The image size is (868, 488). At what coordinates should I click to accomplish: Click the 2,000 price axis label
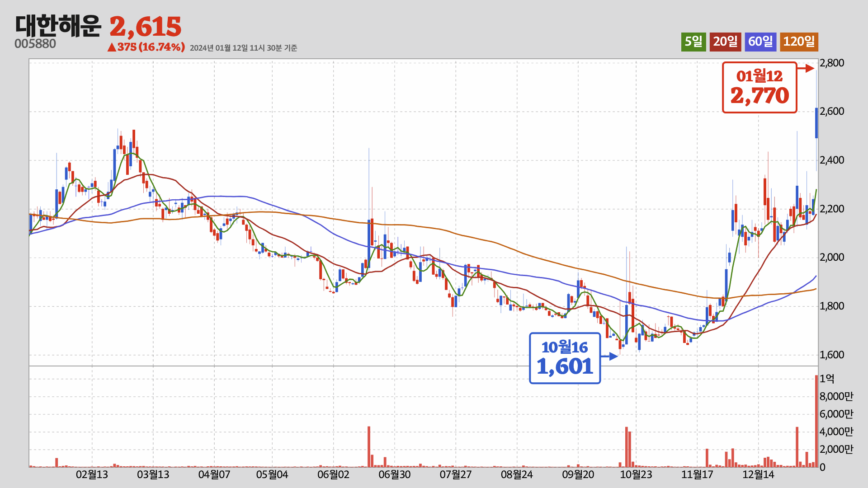point(832,257)
